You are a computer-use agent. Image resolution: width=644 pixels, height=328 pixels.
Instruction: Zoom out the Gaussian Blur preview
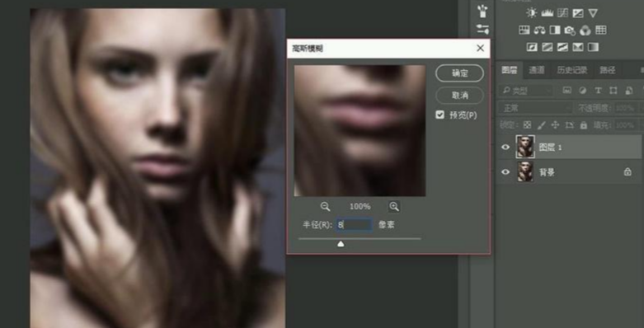tap(325, 207)
